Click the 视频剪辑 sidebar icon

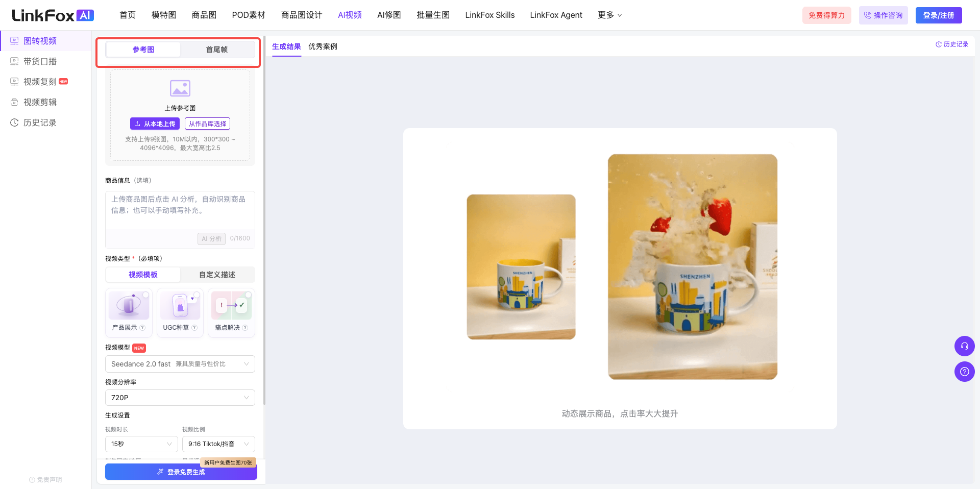click(x=14, y=102)
